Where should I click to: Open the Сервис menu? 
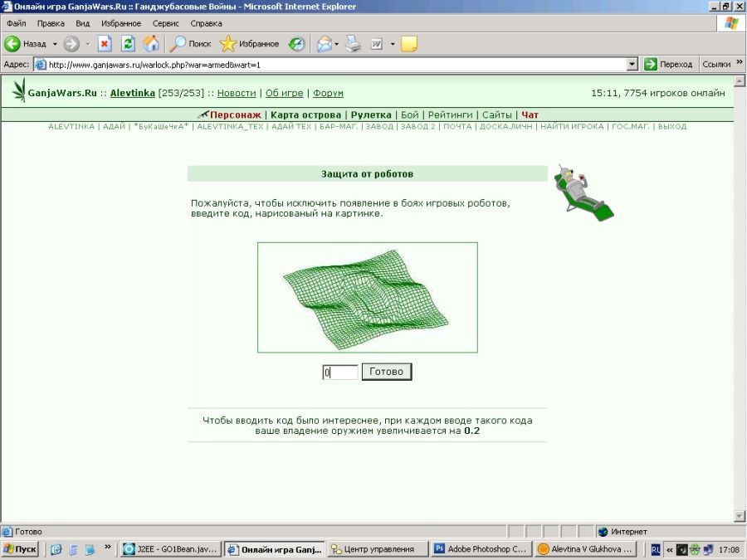165,23
